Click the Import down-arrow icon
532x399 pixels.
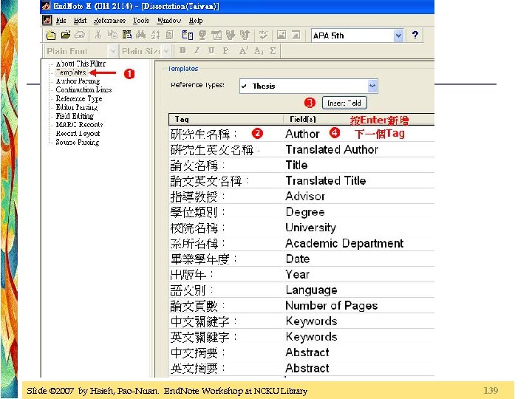tap(231, 35)
